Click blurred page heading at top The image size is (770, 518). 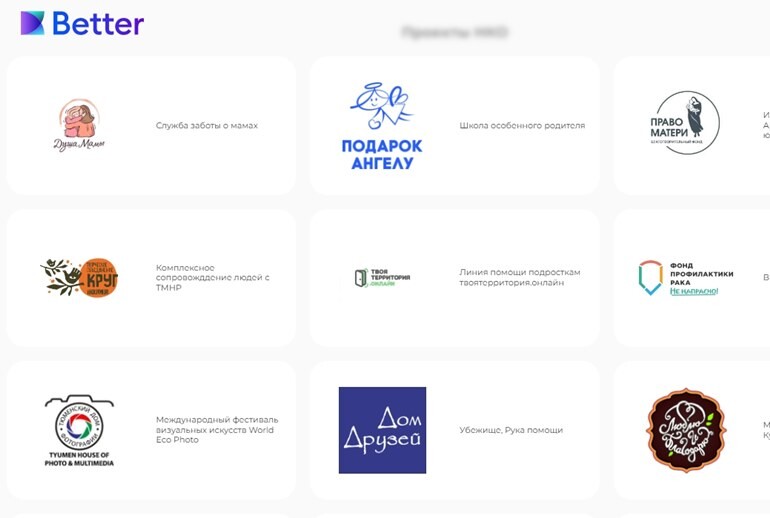coord(455,32)
